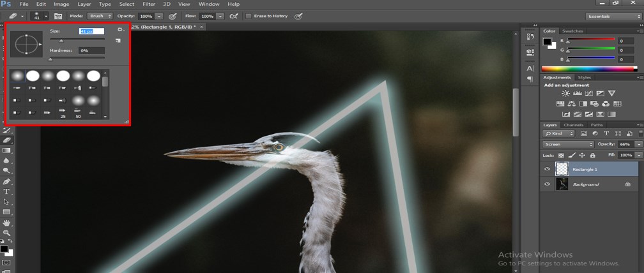Viewport: 644px width, 273px height.
Task: Select the Hand tool
Action: pyautogui.click(x=7, y=223)
